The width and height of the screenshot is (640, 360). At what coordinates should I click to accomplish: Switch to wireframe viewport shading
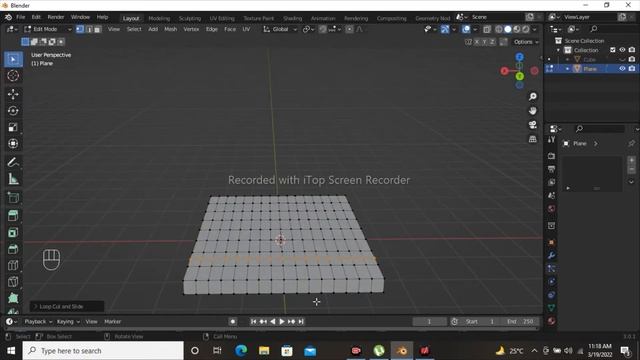(499, 29)
